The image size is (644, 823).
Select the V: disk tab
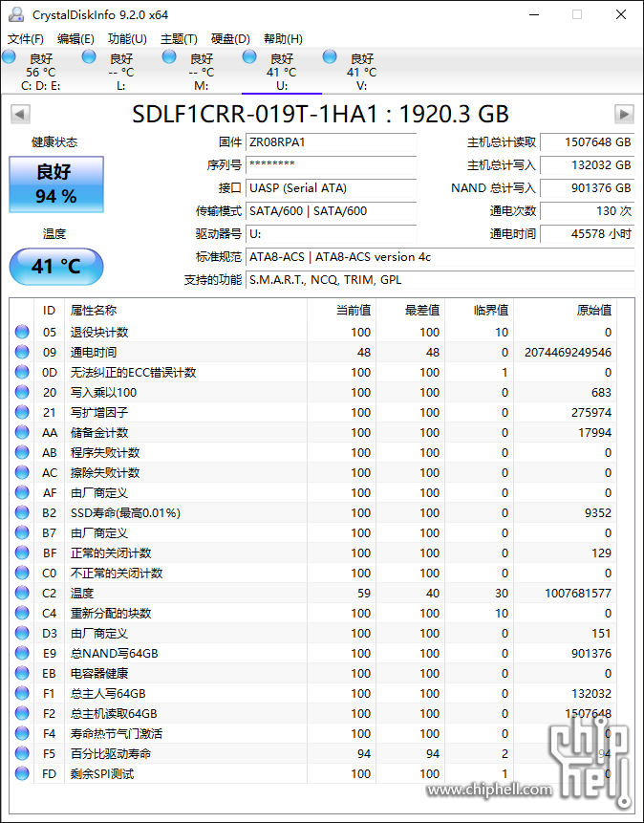[x=362, y=72]
